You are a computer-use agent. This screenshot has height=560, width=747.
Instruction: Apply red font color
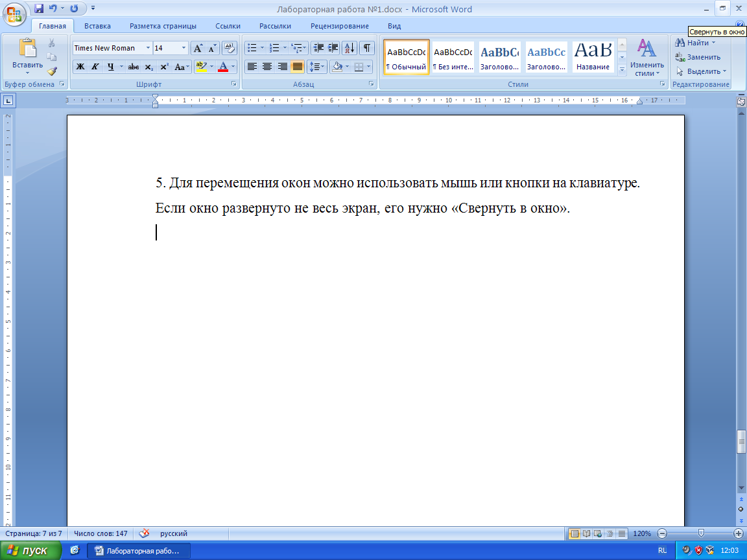pos(223,67)
